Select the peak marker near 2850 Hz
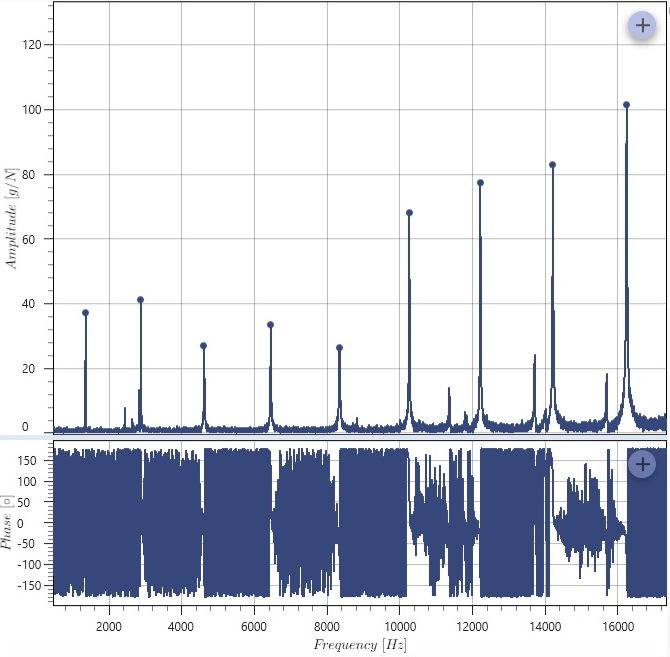The height and width of the screenshot is (657, 670). pyautogui.click(x=141, y=300)
